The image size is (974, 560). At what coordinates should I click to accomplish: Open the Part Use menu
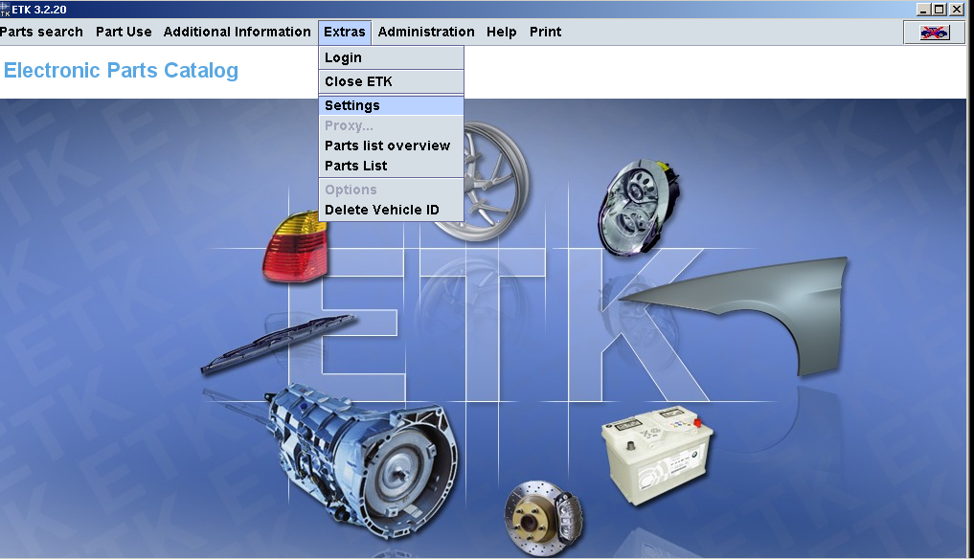[x=124, y=32]
